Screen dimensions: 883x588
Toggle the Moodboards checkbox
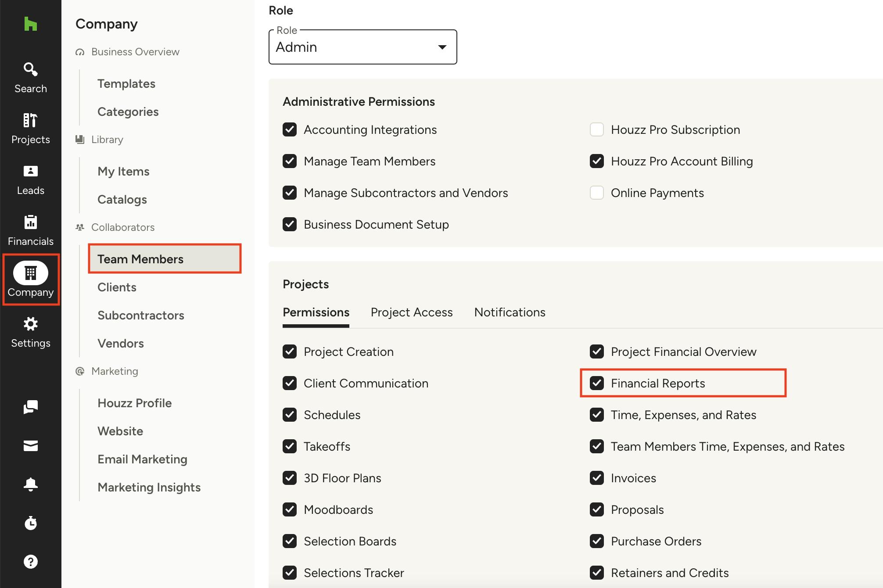[x=290, y=510]
